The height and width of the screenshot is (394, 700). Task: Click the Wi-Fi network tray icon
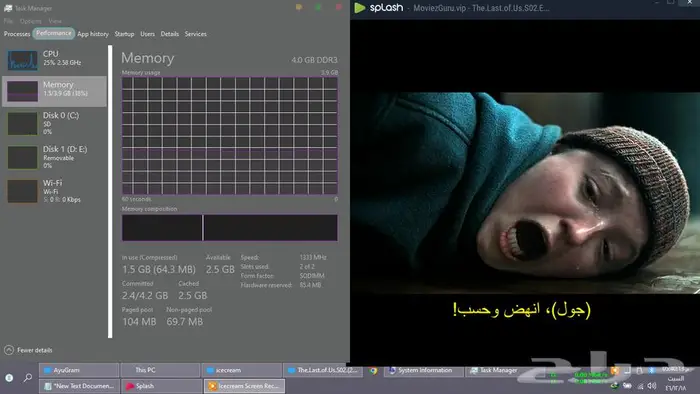tap(641, 386)
